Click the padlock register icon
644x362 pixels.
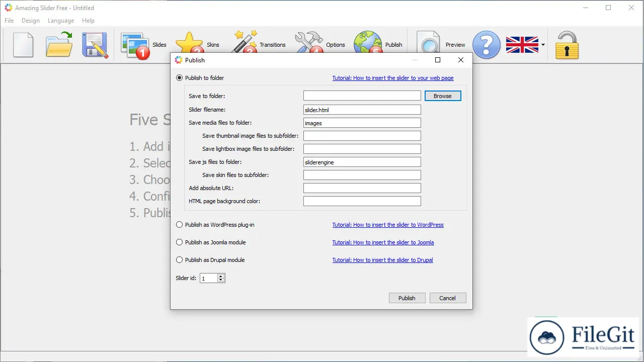point(567,45)
